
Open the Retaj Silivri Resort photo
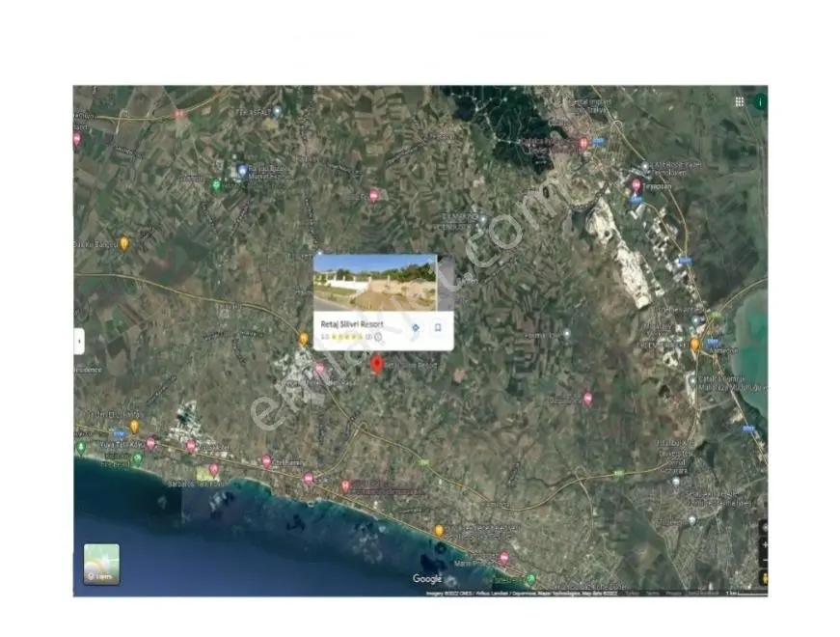tap(375, 283)
